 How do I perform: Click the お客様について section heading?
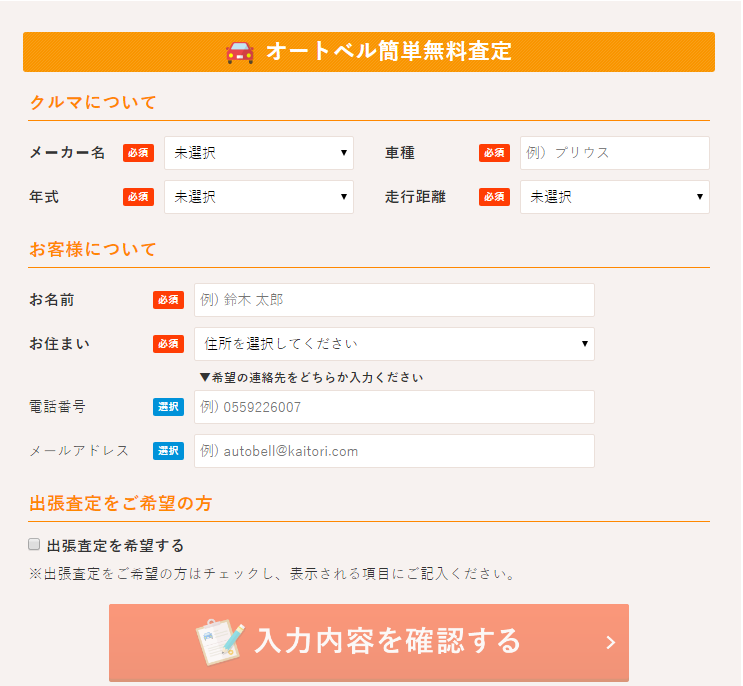pyautogui.click(x=93, y=249)
